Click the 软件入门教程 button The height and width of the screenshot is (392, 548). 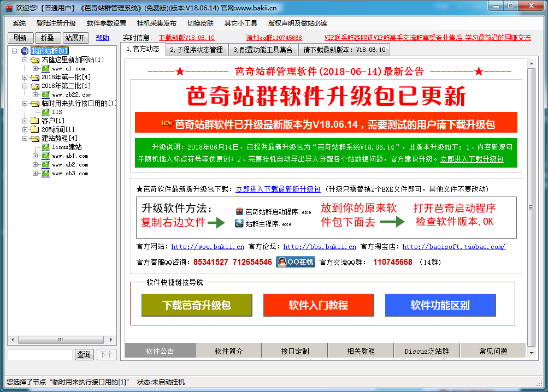(x=319, y=305)
